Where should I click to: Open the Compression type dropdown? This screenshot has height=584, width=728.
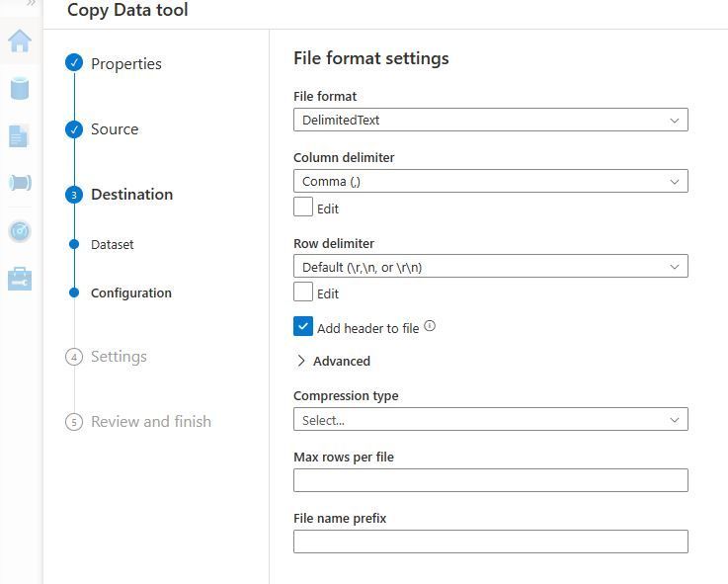(490, 420)
